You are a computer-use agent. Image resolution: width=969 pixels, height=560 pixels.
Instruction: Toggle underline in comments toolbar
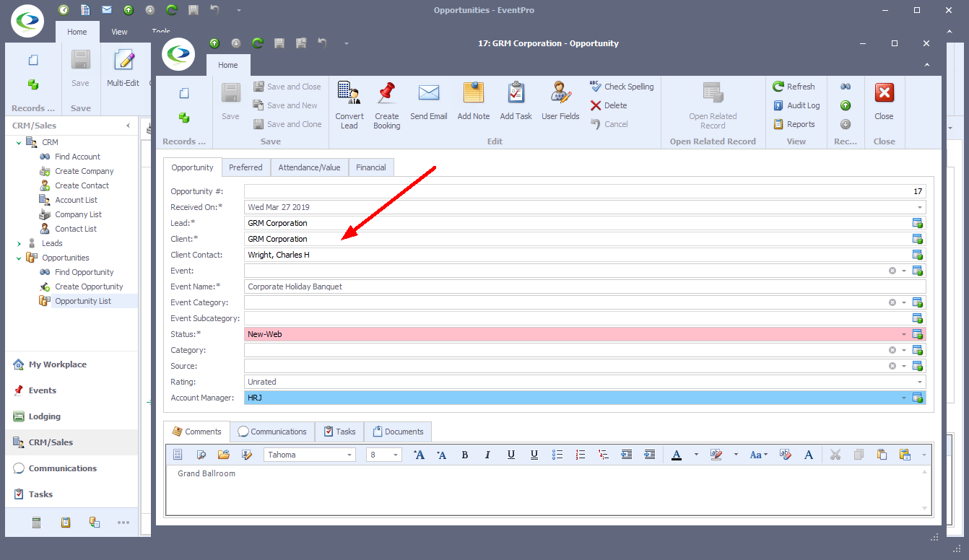coord(511,455)
